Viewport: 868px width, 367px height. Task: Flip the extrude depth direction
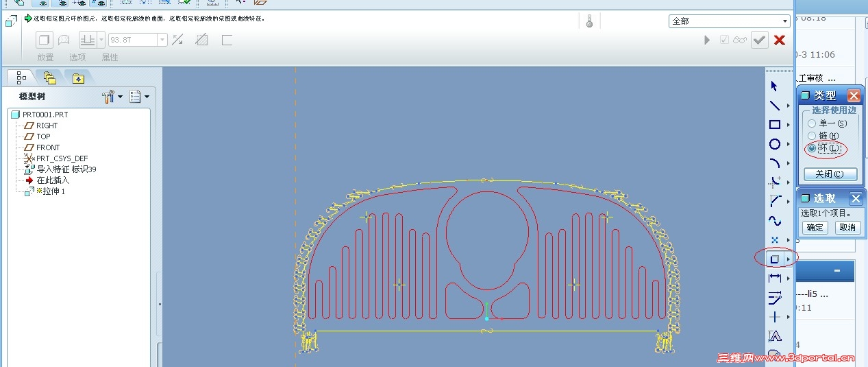tap(177, 40)
